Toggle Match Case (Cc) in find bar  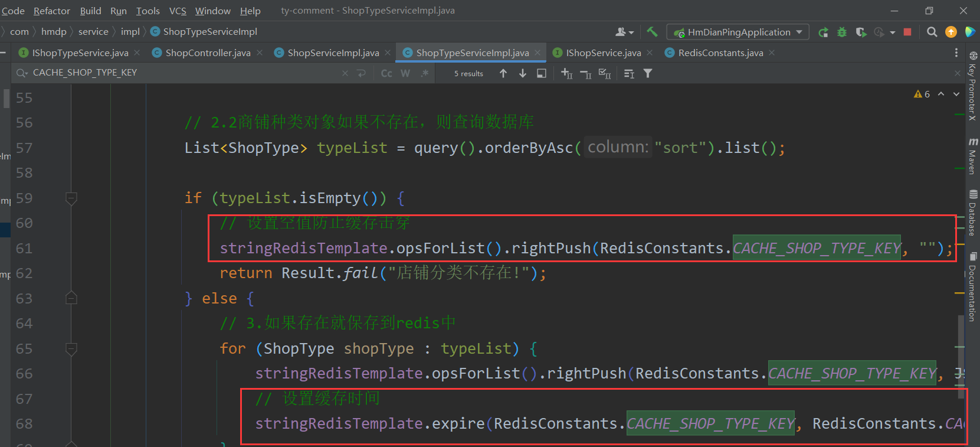click(386, 73)
